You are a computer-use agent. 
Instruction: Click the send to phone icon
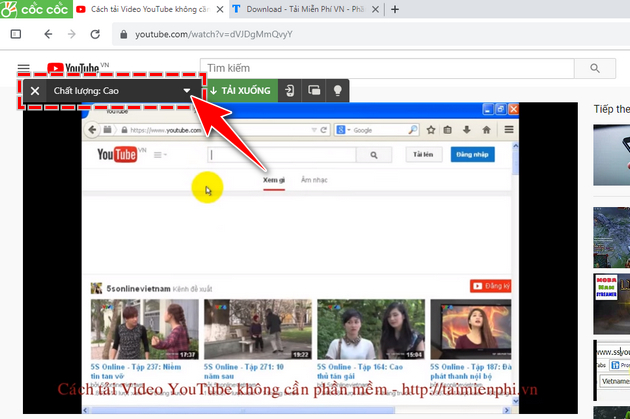(x=290, y=91)
